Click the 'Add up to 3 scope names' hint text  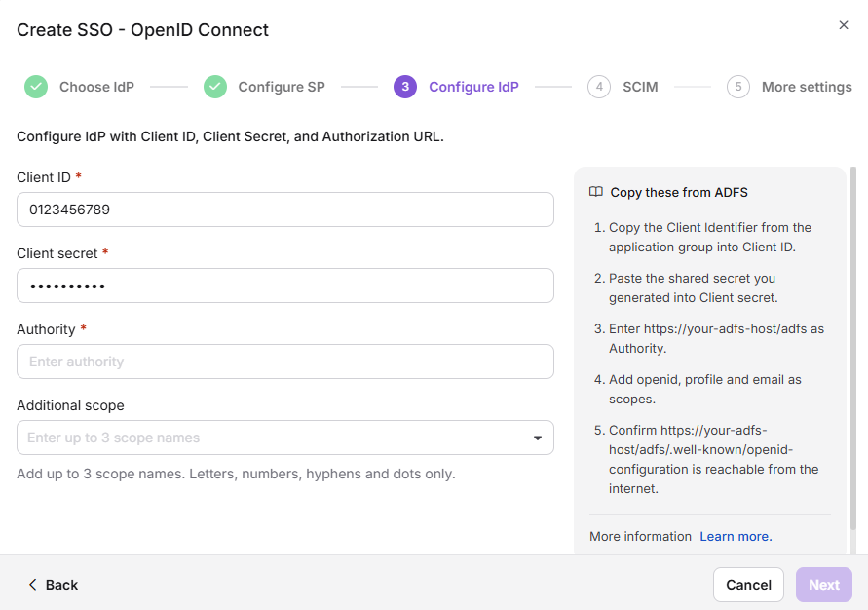click(x=236, y=474)
